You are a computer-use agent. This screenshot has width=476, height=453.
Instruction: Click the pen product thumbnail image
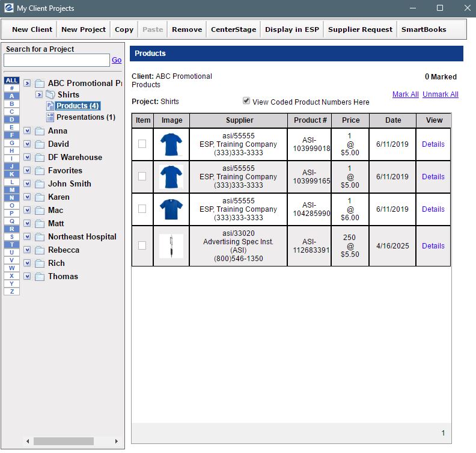point(171,246)
